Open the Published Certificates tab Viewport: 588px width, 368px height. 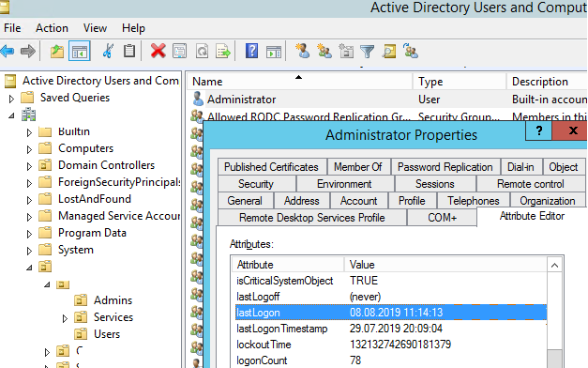[271, 167]
